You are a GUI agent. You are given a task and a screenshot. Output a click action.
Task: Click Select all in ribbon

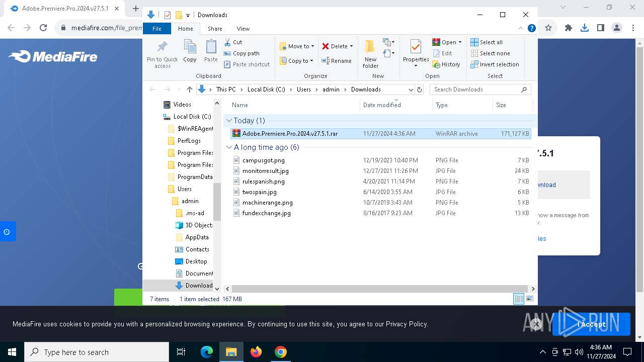tap(487, 42)
